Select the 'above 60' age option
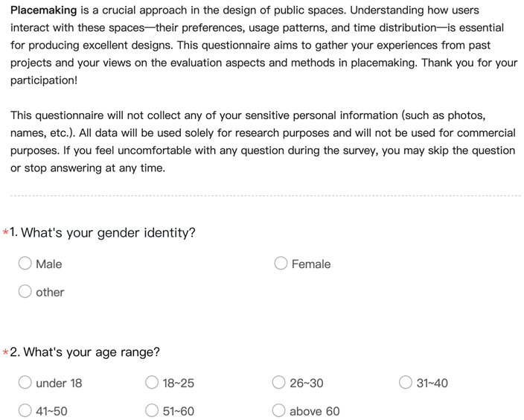The image size is (524, 420). point(279,411)
